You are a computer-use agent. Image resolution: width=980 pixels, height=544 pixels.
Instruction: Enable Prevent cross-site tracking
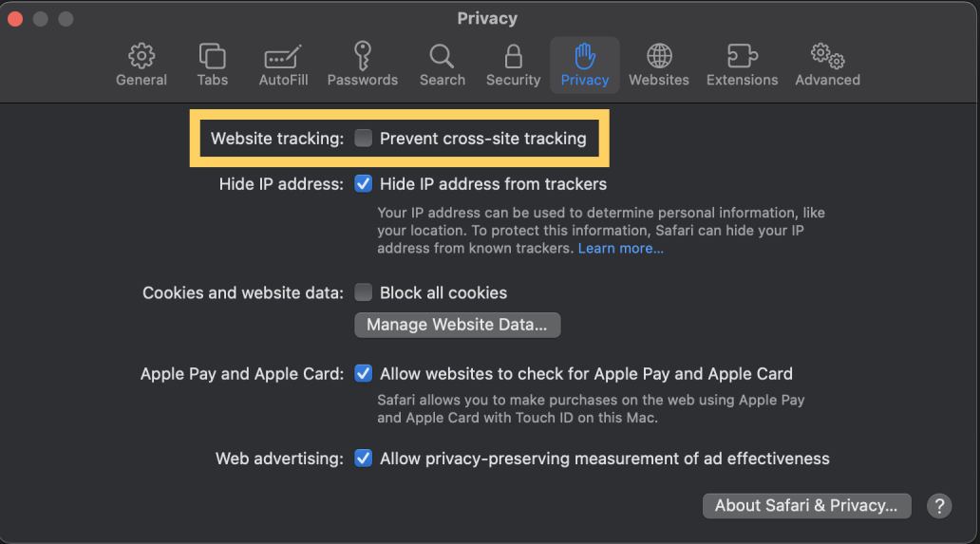point(363,139)
